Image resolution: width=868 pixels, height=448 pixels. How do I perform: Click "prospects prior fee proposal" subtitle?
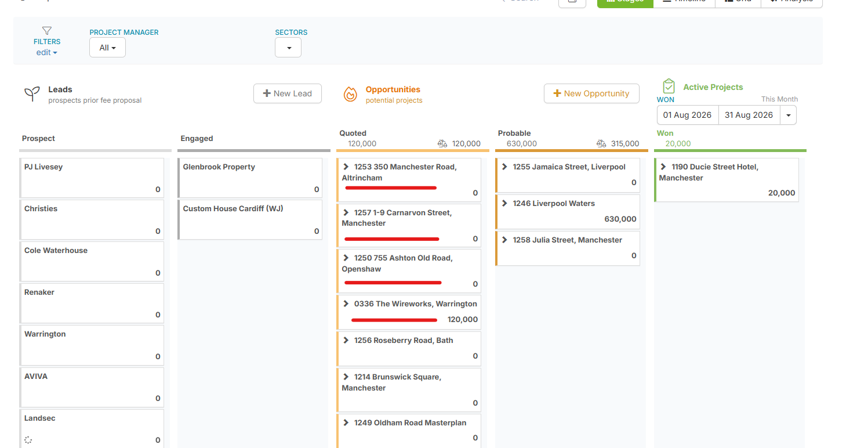pos(95,100)
